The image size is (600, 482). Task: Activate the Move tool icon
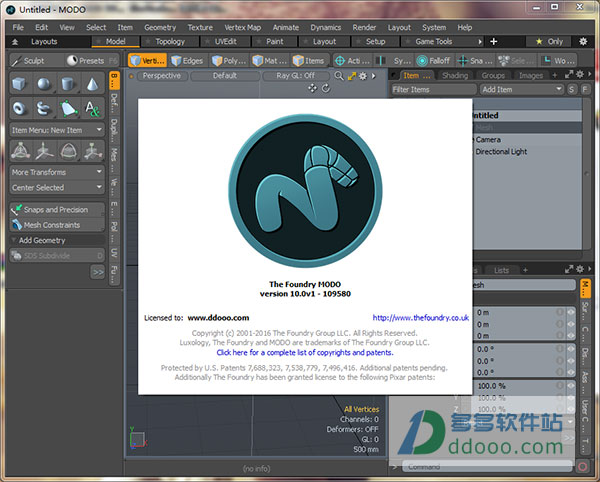(44, 150)
